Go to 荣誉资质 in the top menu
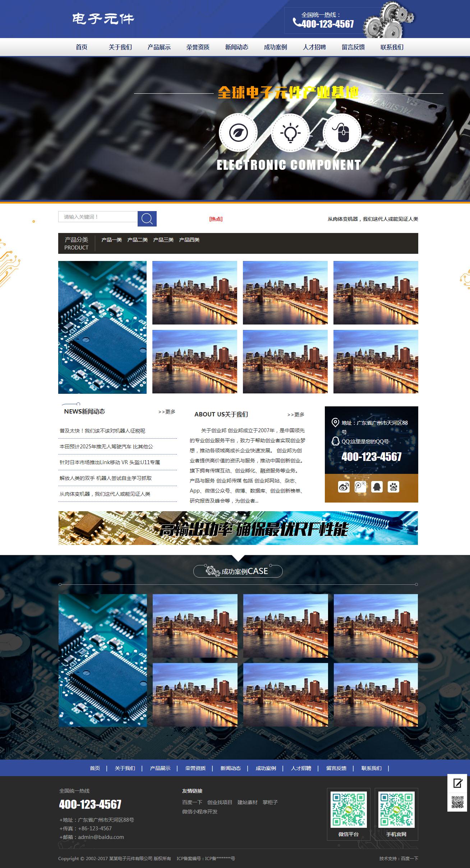 click(198, 47)
